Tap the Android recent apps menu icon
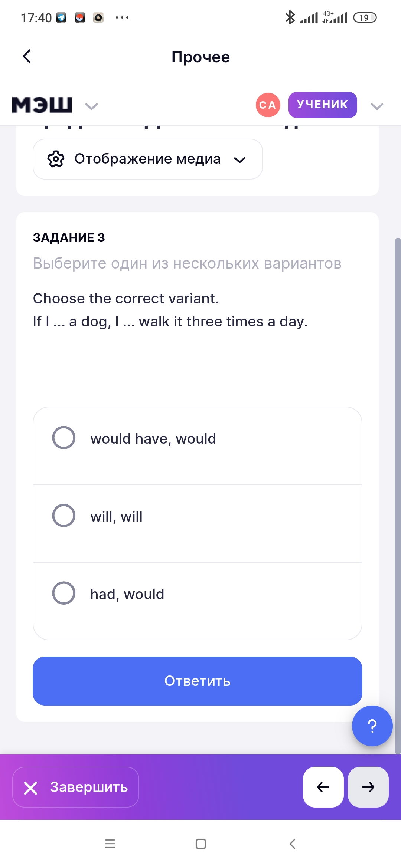Screen dimensions: 401x868 [x=110, y=844]
